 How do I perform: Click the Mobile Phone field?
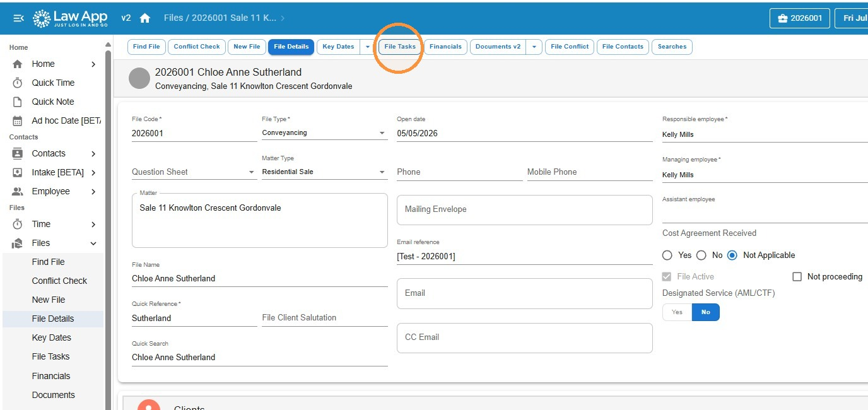click(x=590, y=172)
